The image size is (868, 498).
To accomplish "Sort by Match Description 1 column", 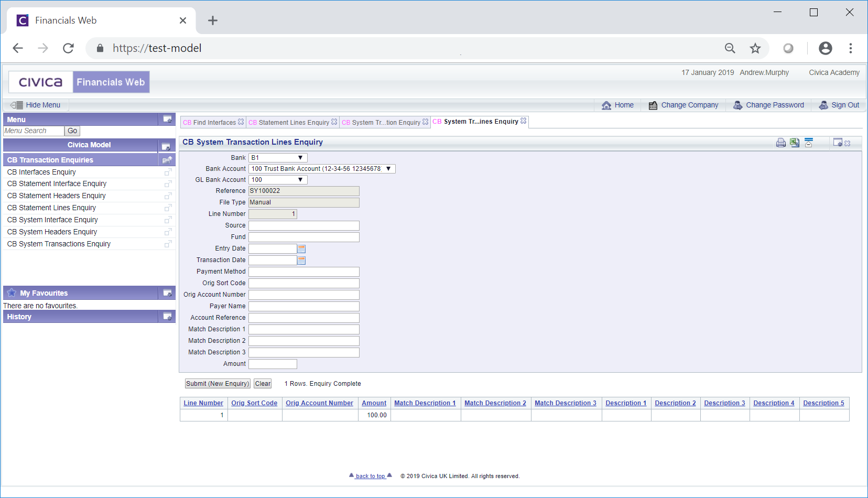I will tap(425, 403).
